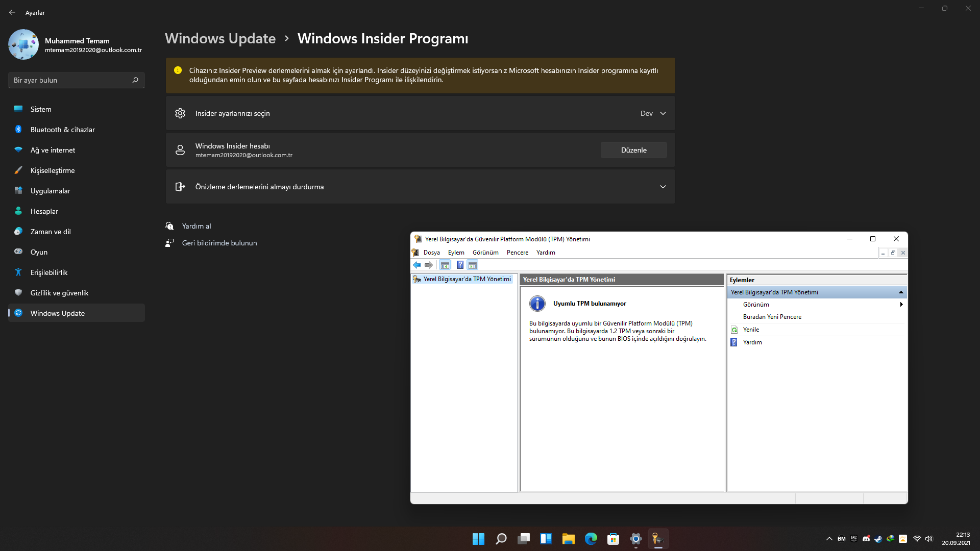The height and width of the screenshot is (551, 980).
Task: Open the Pencere menu
Action: 517,253
